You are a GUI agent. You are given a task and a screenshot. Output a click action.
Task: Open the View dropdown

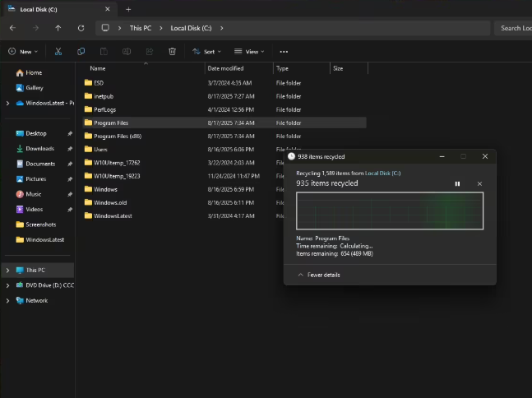[249, 51]
